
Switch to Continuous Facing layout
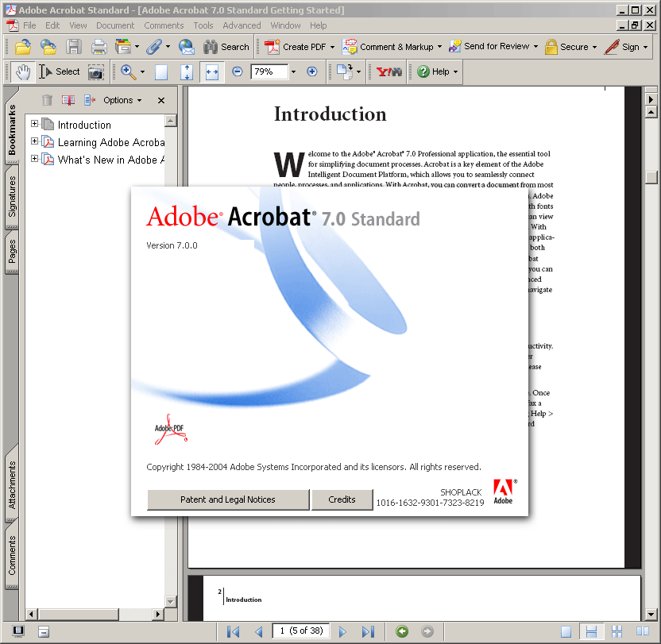tap(617, 631)
